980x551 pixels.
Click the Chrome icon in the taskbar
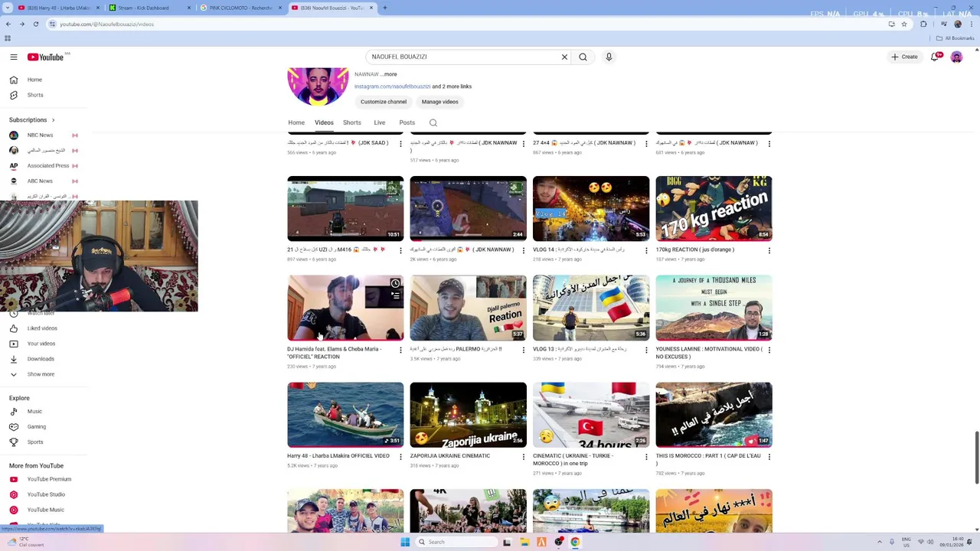(x=575, y=542)
